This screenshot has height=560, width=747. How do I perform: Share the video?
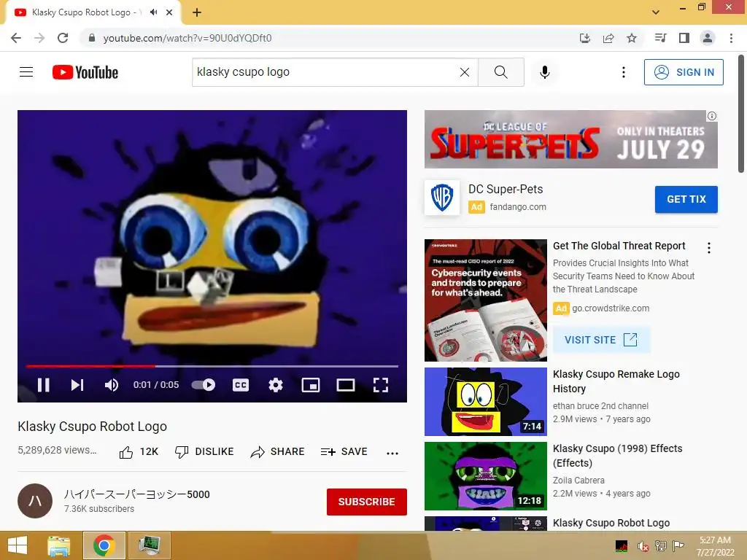point(277,451)
